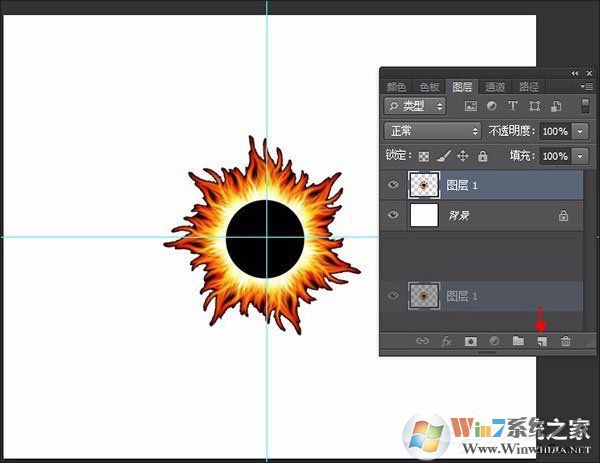Click the delete layer trash icon
Image resolution: width=600 pixels, height=463 pixels.
coord(565,342)
